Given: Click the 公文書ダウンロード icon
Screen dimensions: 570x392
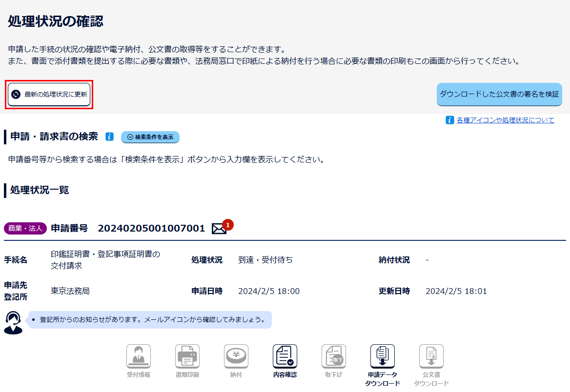Looking at the screenshot, I should tap(431, 356).
